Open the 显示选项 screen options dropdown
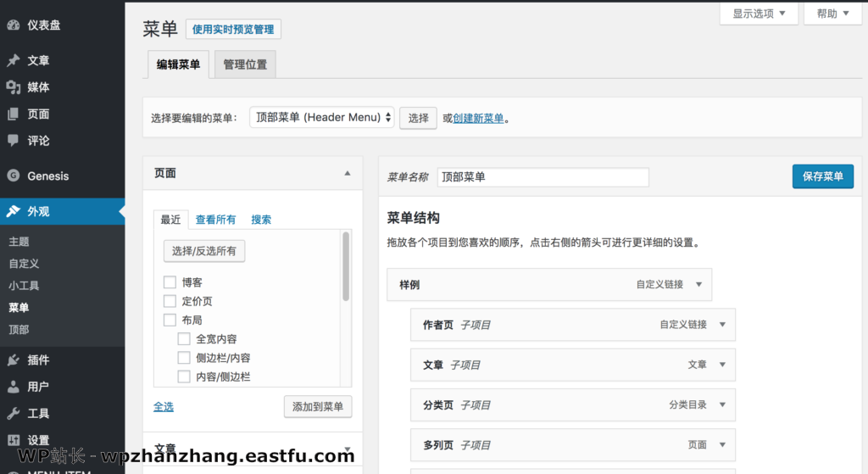Screen dimensions: 868x474 (759, 14)
